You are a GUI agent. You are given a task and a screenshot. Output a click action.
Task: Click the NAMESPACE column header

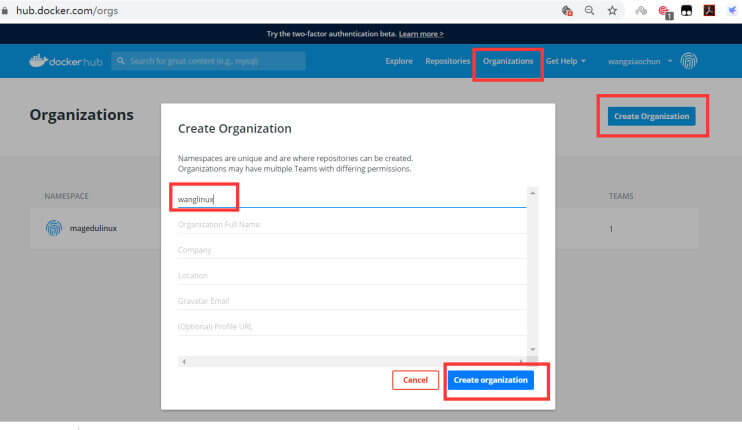tap(66, 196)
